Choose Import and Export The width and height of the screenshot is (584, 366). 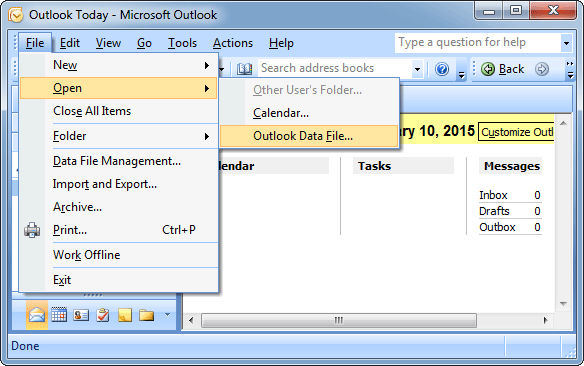tap(118, 184)
